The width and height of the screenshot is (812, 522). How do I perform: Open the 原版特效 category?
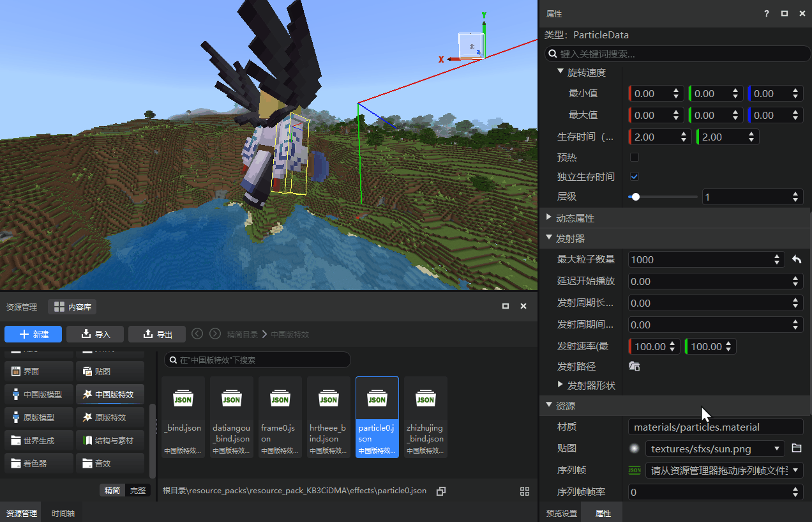coord(110,417)
